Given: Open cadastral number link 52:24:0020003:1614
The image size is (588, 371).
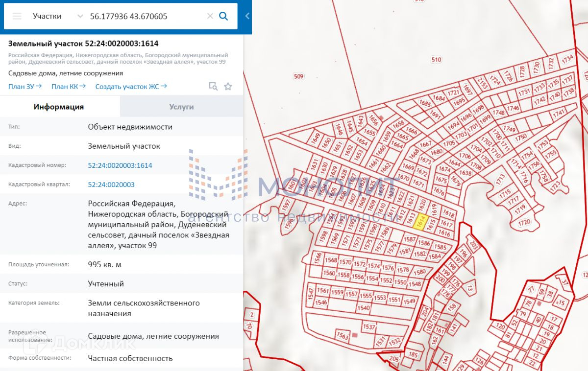Looking at the screenshot, I should point(120,165).
